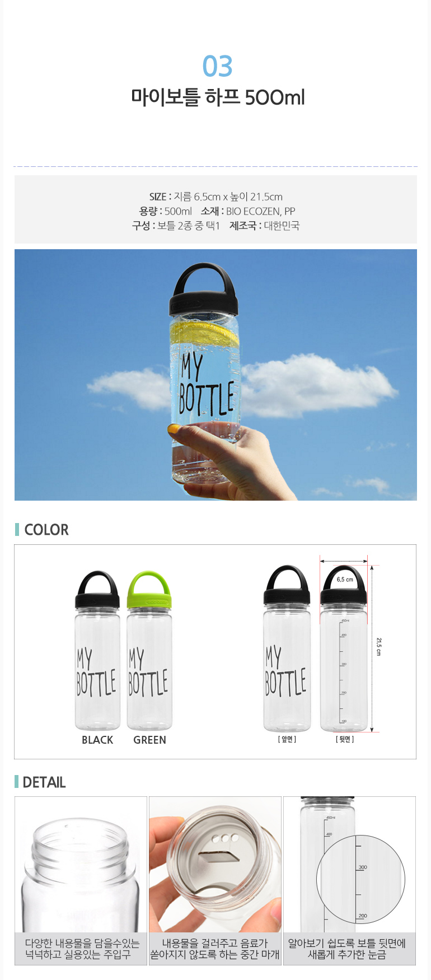
Task: Click the BLACK color label
Action: click(x=97, y=740)
